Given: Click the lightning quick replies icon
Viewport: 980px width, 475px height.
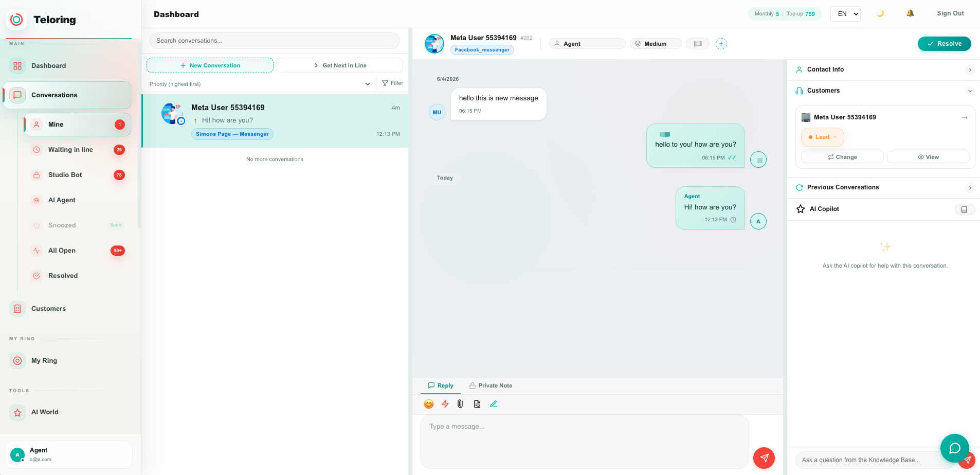Looking at the screenshot, I should (x=445, y=404).
